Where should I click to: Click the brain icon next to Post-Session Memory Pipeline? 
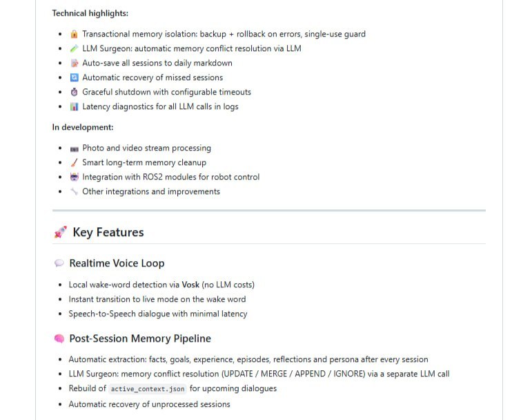[59, 338]
